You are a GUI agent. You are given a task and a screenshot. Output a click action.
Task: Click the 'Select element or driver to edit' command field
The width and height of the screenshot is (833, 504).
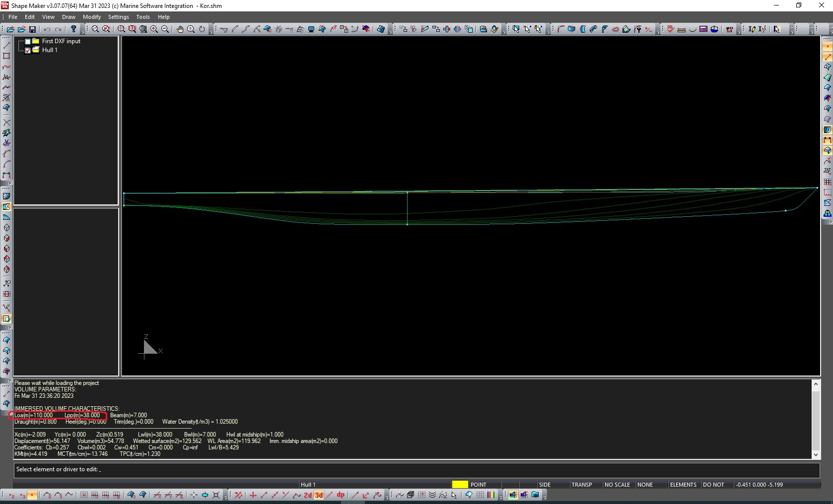[416, 469]
